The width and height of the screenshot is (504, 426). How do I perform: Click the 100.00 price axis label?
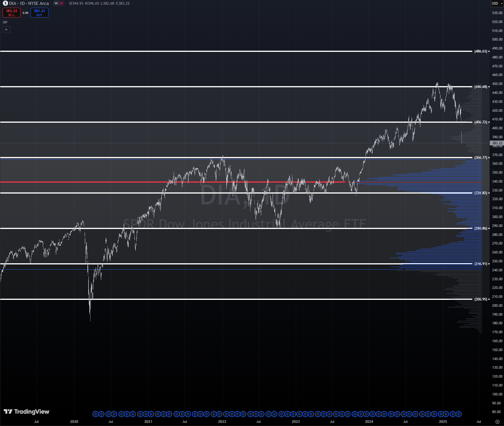coord(497,394)
